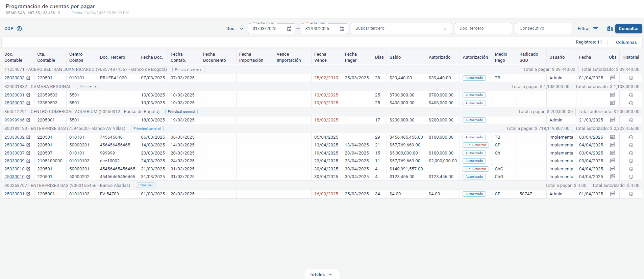Open the Fecha Inicial calendar picker
This screenshot has width=644, height=279.
(289, 29)
